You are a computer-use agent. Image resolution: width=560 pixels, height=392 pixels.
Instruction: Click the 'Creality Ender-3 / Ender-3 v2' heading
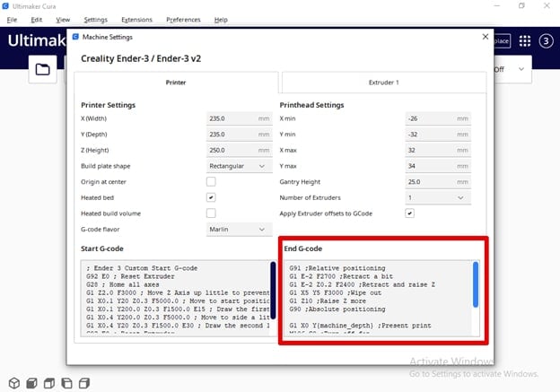pos(141,58)
